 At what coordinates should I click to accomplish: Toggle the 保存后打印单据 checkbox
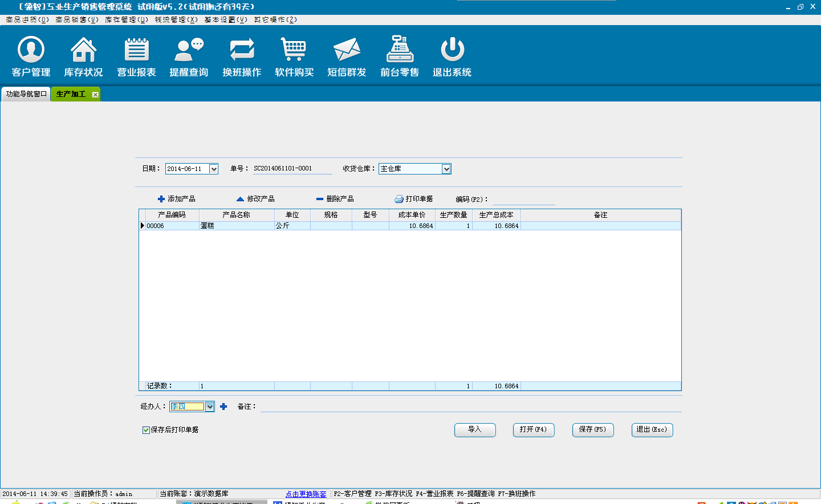pos(146,430)
